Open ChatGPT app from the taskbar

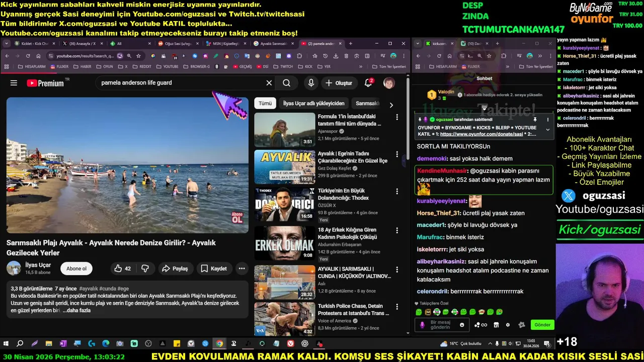(x=305, y=344)
